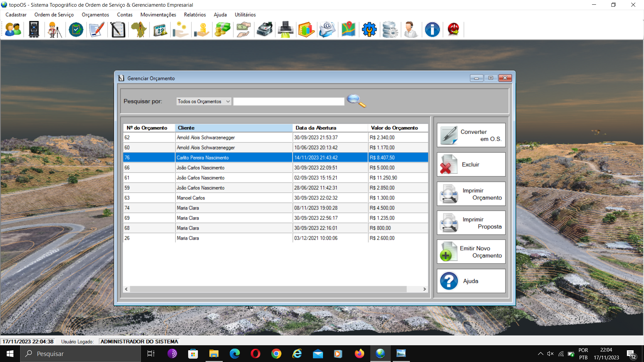Click the email envelope toolbar icon

click(x=327, y=29)
